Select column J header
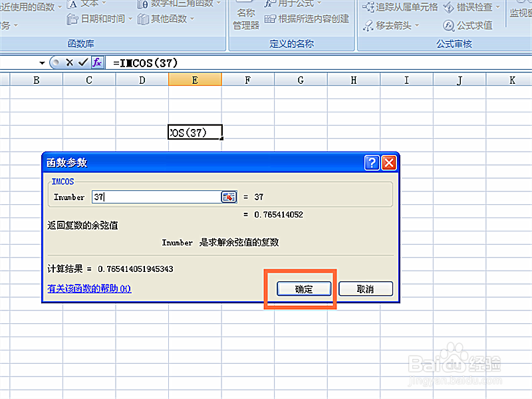The width and height of the screenshot is (532, 399). (460, 80)
